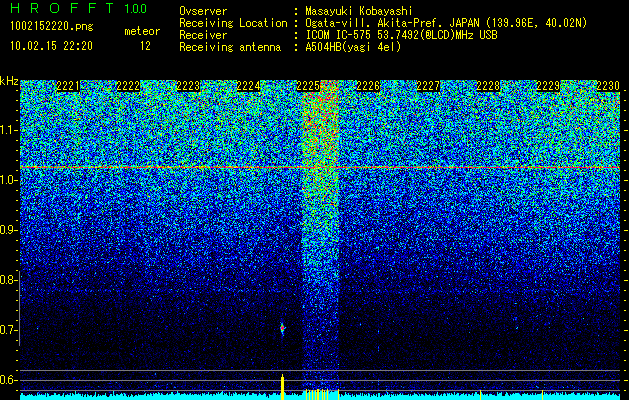Click the 2228 time marker

click(x=488, y=86)
